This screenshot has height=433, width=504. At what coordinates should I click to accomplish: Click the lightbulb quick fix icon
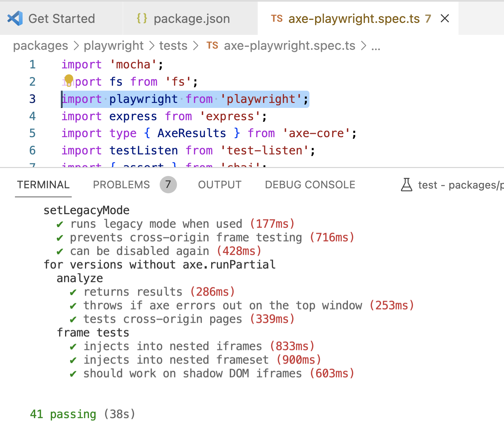click(69, 80)
